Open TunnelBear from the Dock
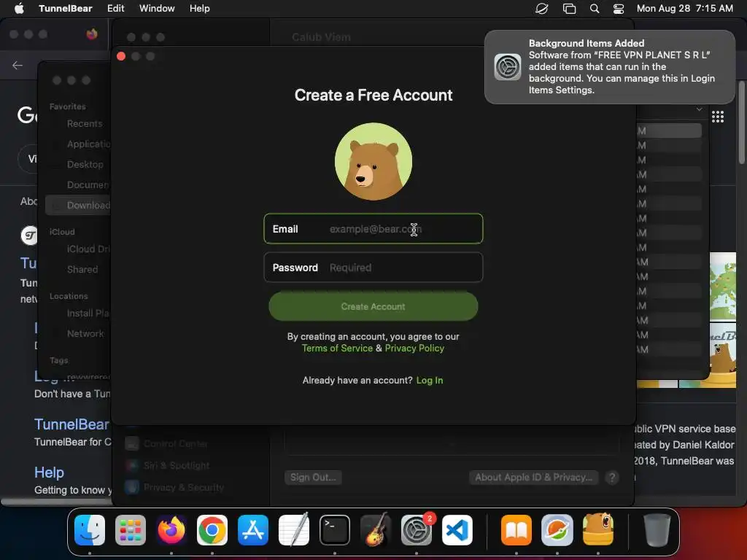 (x=598, y=529)
